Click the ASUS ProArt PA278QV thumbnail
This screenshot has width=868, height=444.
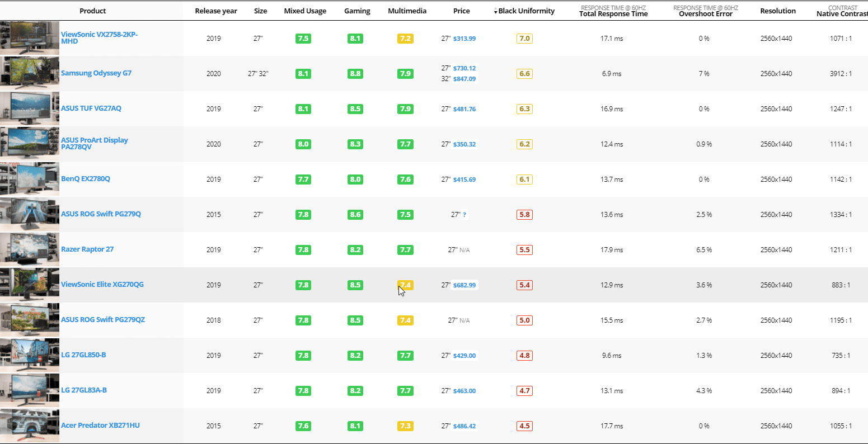[x=30, y=144]
